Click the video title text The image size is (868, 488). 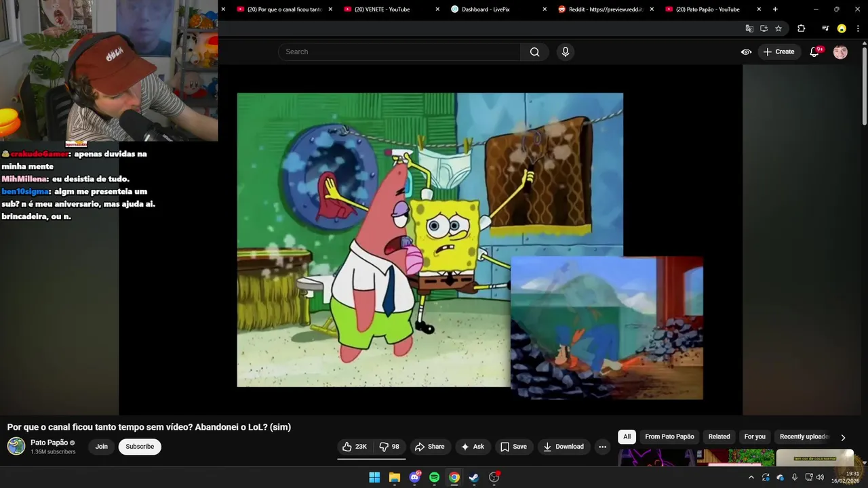click(149, 427)
